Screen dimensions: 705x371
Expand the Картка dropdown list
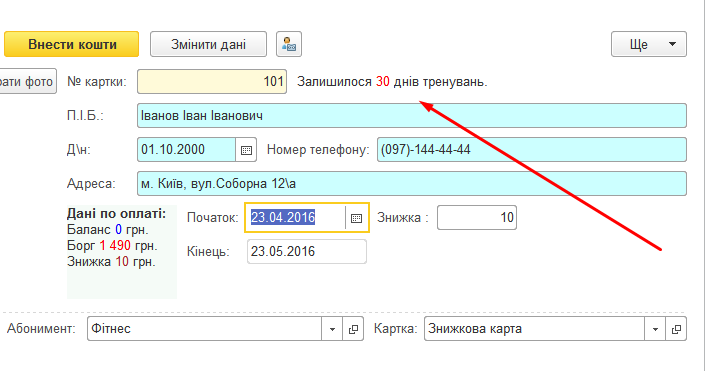point(656,329)
